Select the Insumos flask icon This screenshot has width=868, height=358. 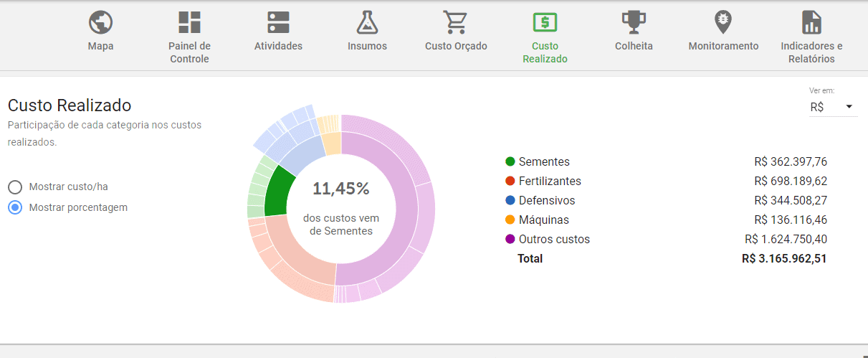pyautogui.click(x=367, y=22)
